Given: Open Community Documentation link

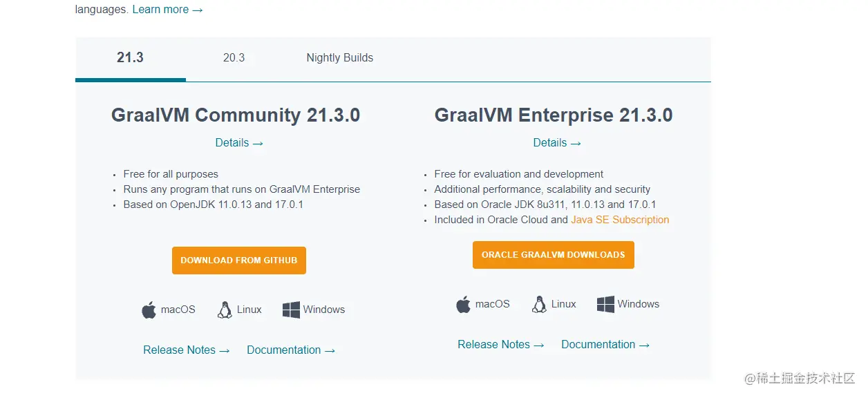Looking at the screenshot, I should 291,350.
